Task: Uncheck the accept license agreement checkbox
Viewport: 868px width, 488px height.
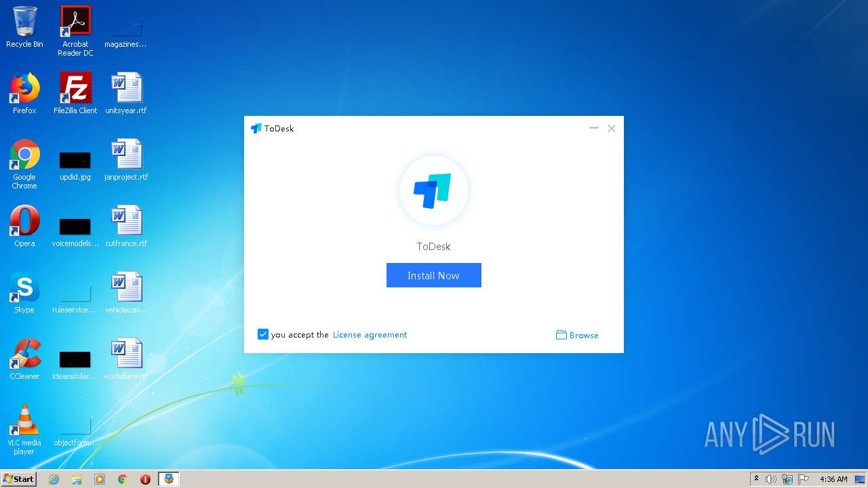Action: (263, 334)
